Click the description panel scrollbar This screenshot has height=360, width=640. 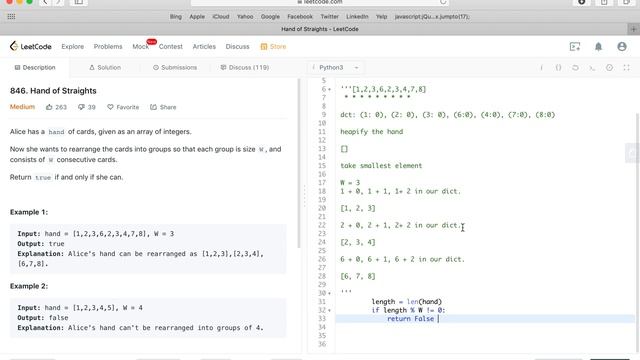[299, 163]
